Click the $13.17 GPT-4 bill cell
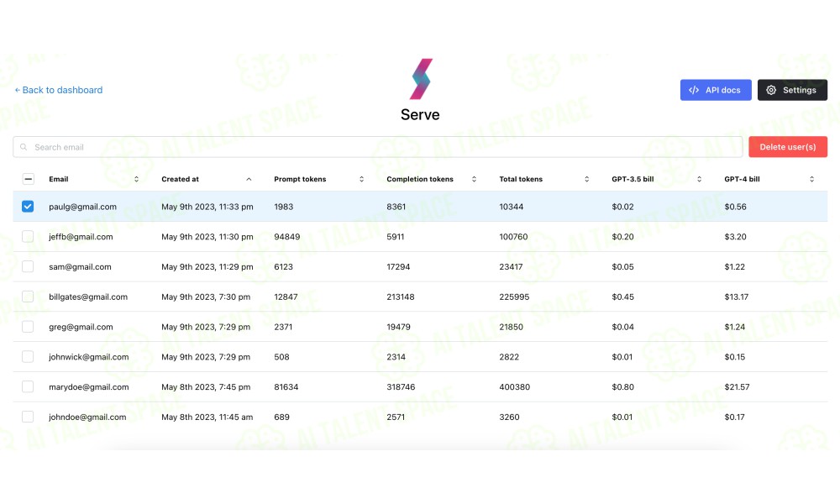This screenshot has width=840, height=504. [x=736, y=297]
